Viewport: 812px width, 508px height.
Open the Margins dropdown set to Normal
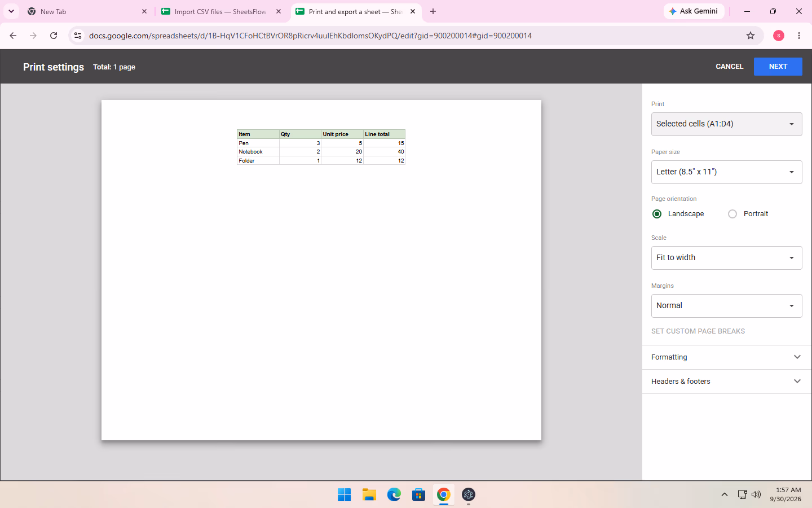[726, 306]
